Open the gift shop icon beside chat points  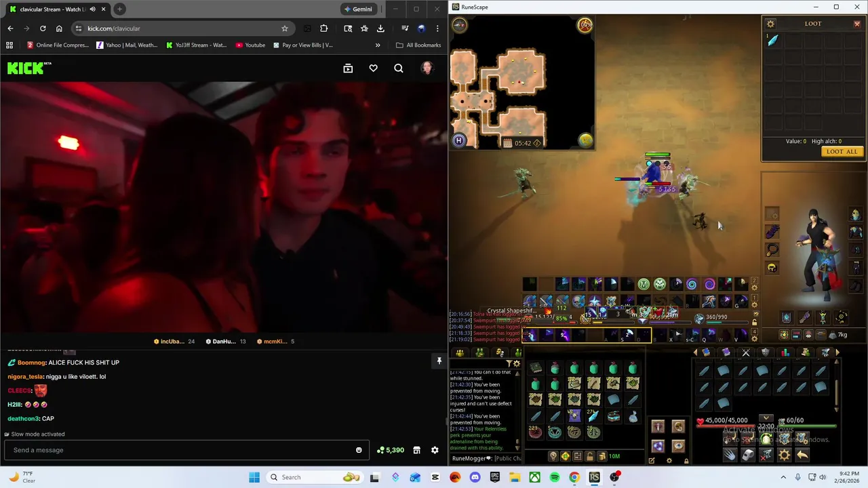coord(416,450)
